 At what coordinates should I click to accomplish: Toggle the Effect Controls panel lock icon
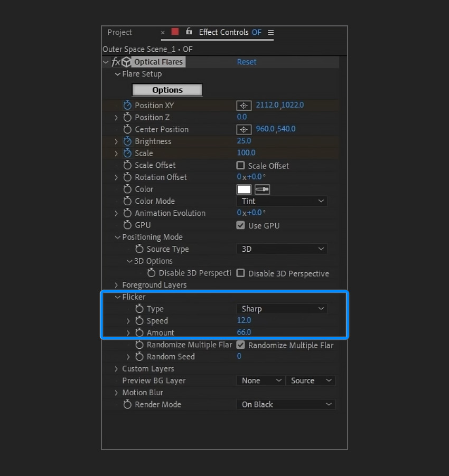(x=189, y=32)
